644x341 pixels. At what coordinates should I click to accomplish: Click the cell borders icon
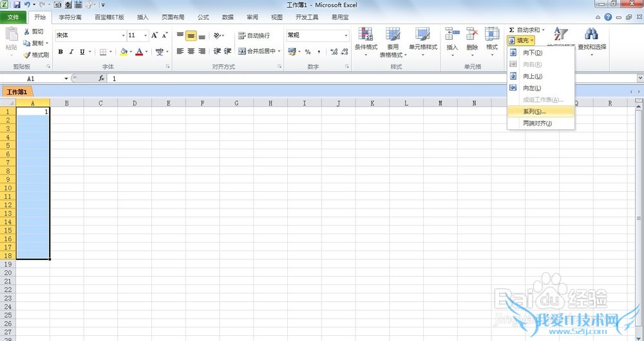[x=103, y=51]
